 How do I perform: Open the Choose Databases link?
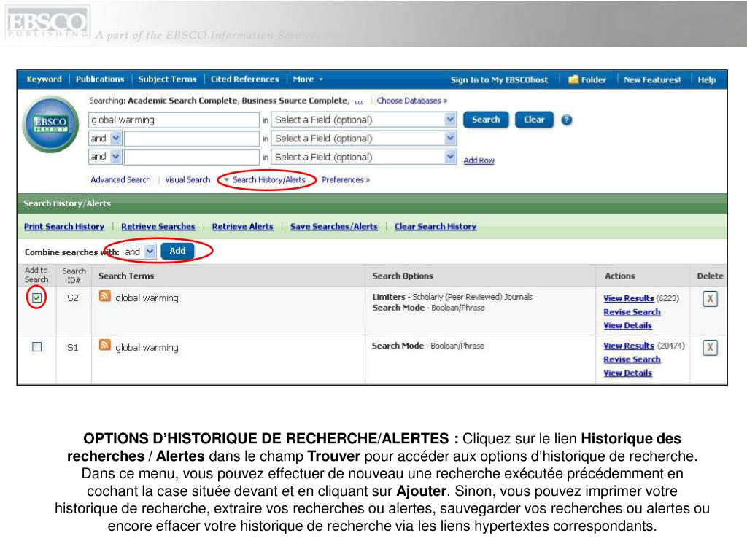point(412,101)
